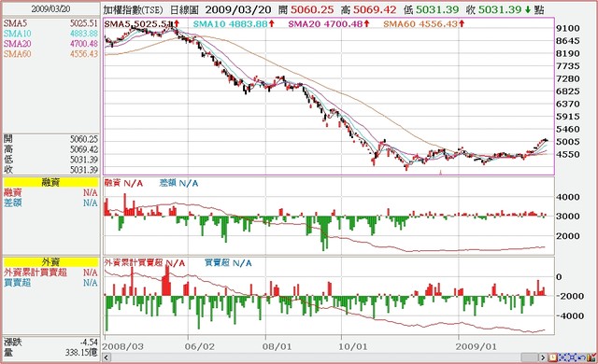598x364 pixels.
Task: Click SMA5 value 5025.51 in left panel
Action: pyautogui.click(x=84, y=23)
